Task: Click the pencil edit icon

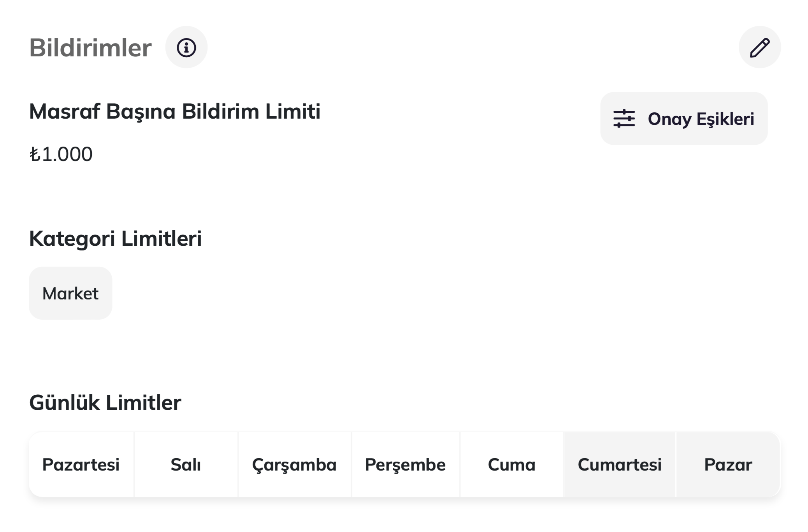Action: 759,47
